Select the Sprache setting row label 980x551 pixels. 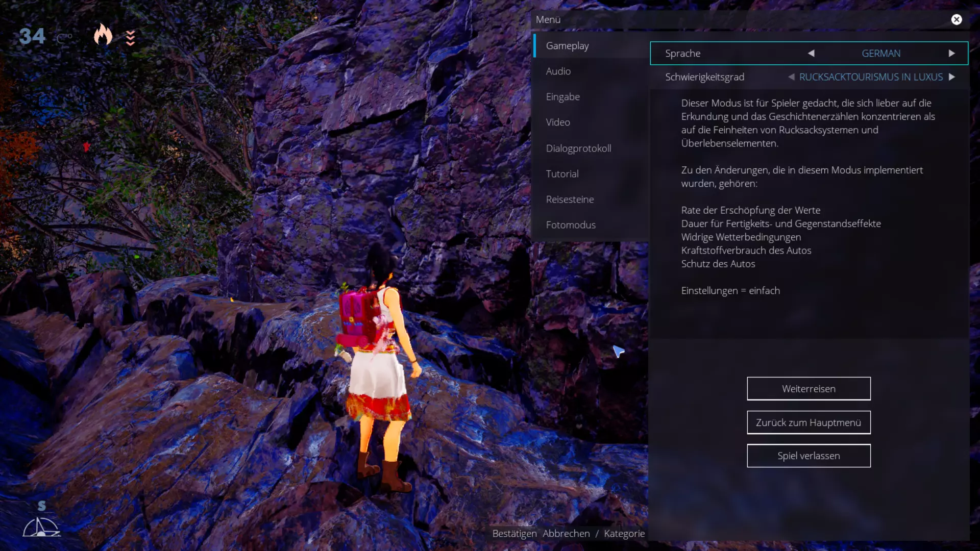[682, 53]
